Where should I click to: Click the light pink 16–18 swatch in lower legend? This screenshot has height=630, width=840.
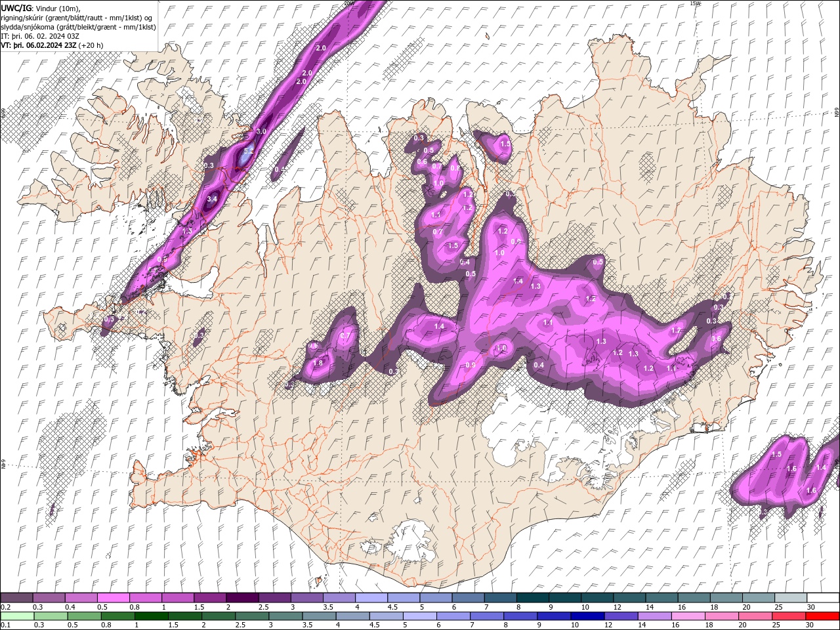pos(688,616)
